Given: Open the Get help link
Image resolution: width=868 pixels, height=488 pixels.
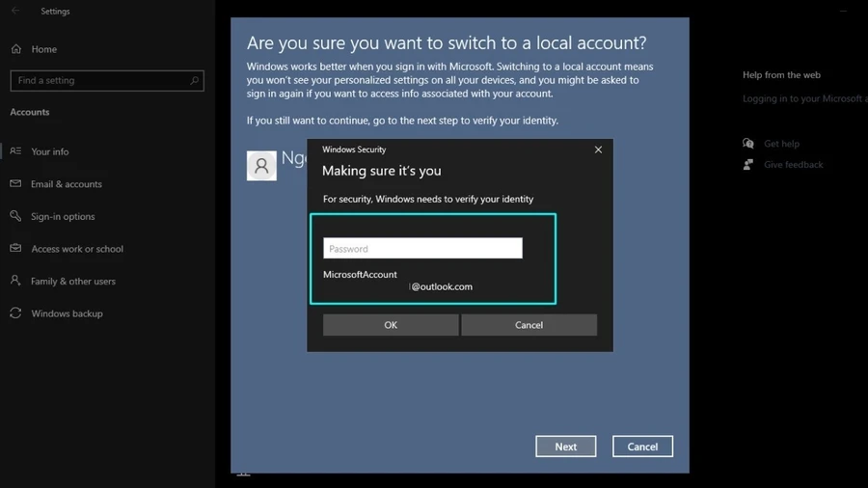Looking at the screenshot, I should 781,144.
